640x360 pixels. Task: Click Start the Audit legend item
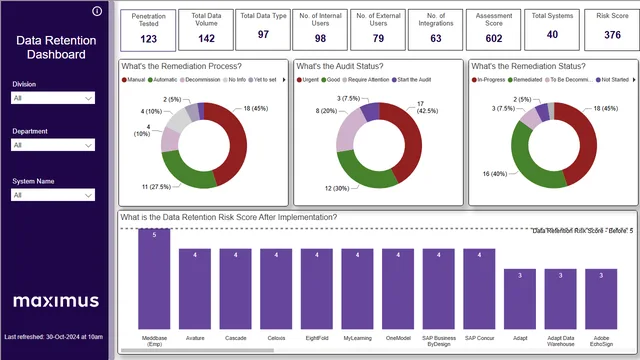[411, 80]
